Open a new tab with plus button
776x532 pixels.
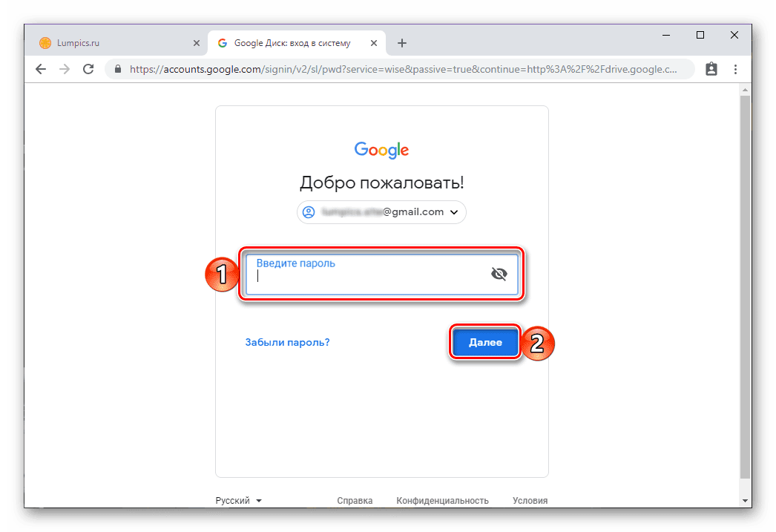click(x=402, y=43)
